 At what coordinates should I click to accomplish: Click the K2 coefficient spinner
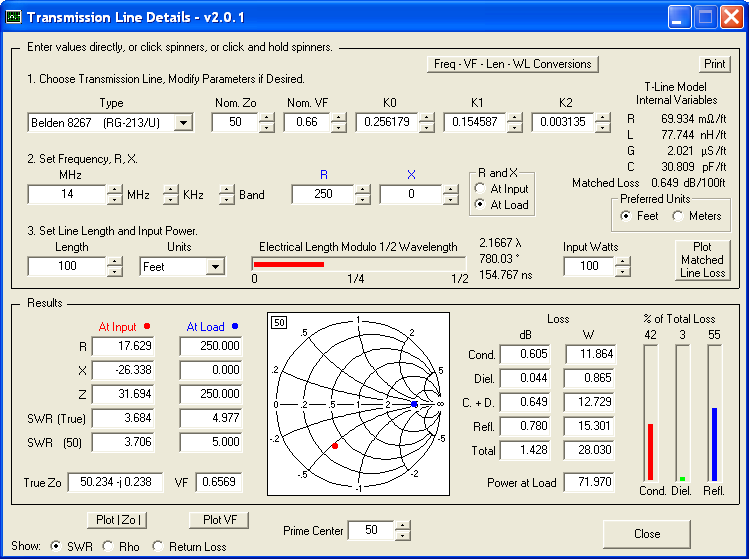click(x=602, y=123)
